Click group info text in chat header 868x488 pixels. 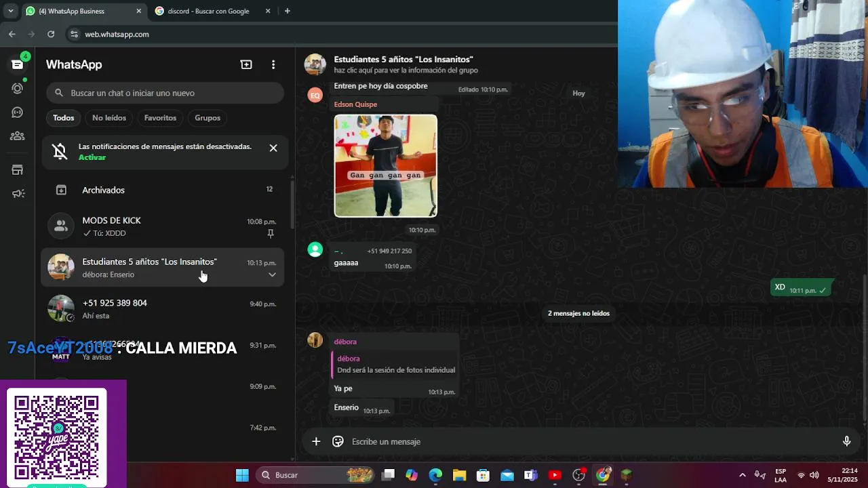click(406, 70)
